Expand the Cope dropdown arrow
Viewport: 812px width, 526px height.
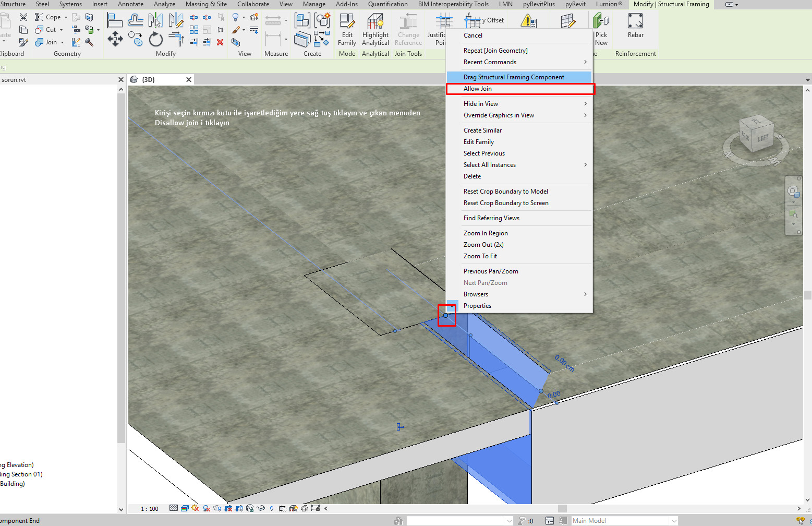pyautogui.click(x=66, y=17)
